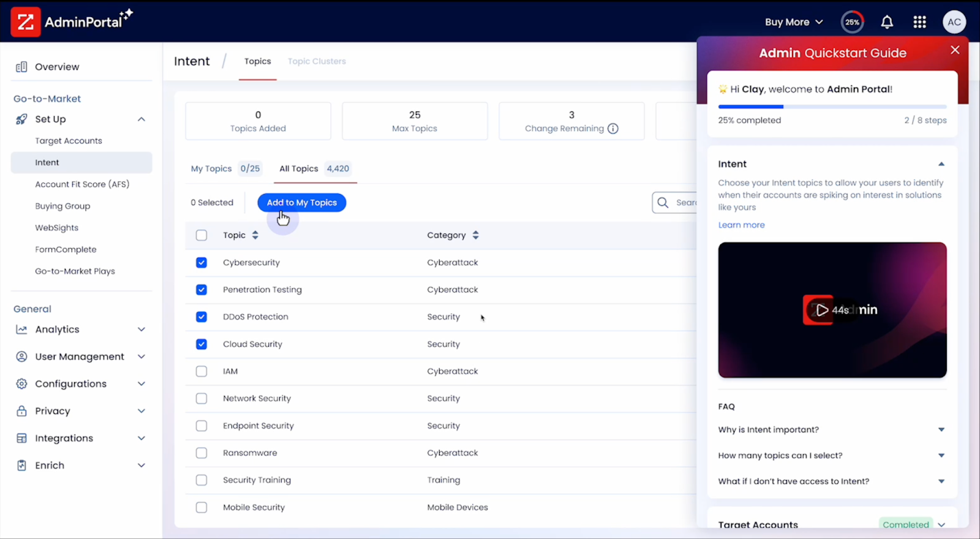Click the Add to My Topics button
Image resolution: width=980 pixels, height=539 pixels.
pyautogui.click(x=301, y=203)
